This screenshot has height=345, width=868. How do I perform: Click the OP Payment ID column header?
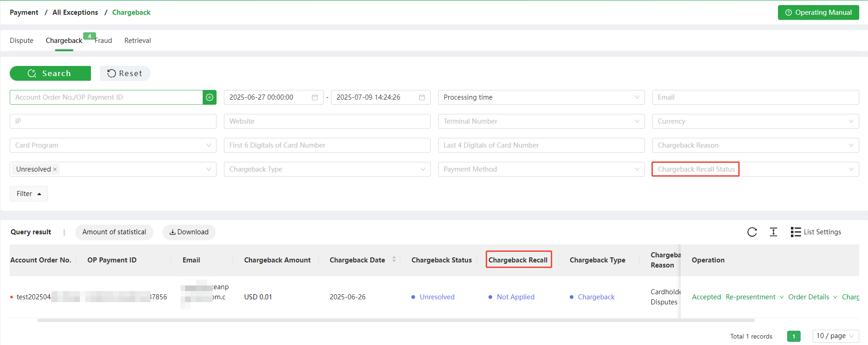(112, 260)
